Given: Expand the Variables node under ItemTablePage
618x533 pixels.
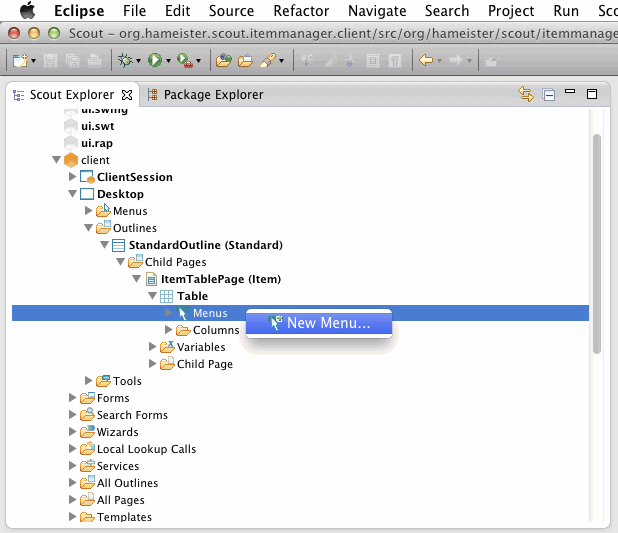Looking at the screenshot, I should [x=152, y=347].
